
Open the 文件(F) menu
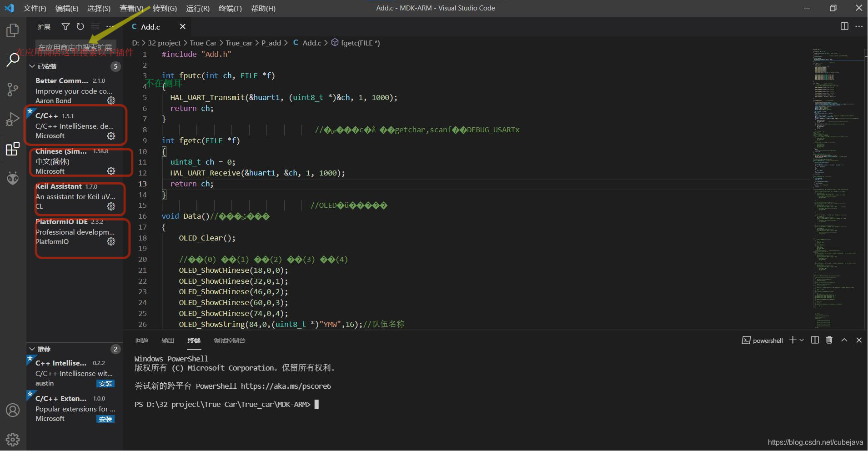pyautogui.click(x=35, y=8)
